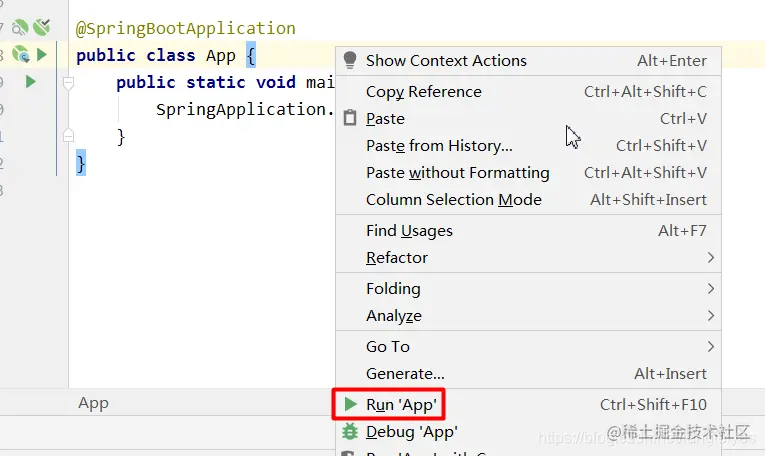Click the @SpringBootApplication annotation in the code

pos(185,28)
